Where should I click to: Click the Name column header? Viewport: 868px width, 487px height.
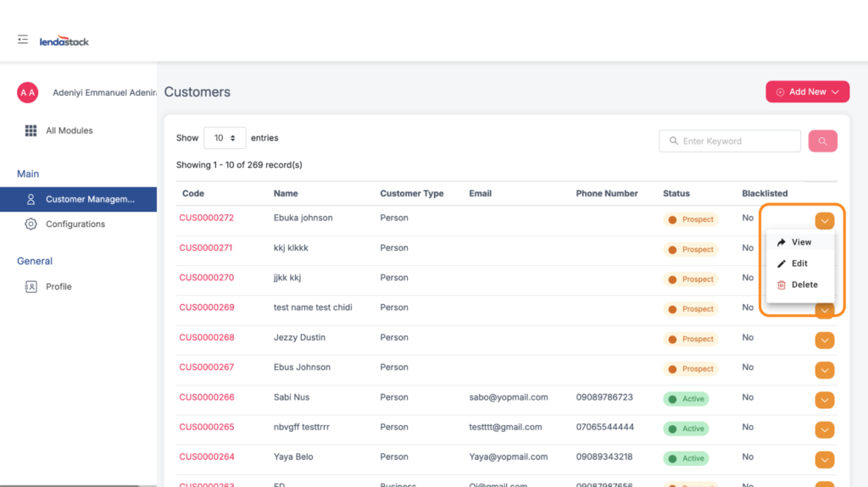(x=286, y=193)
